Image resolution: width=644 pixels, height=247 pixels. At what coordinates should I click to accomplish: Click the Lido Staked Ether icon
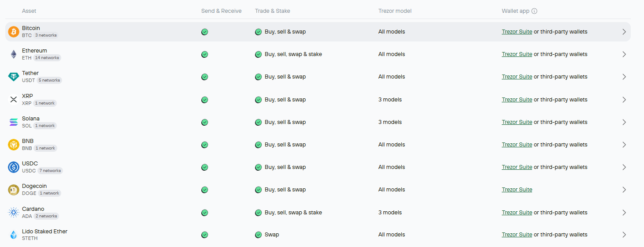(14, 235)
